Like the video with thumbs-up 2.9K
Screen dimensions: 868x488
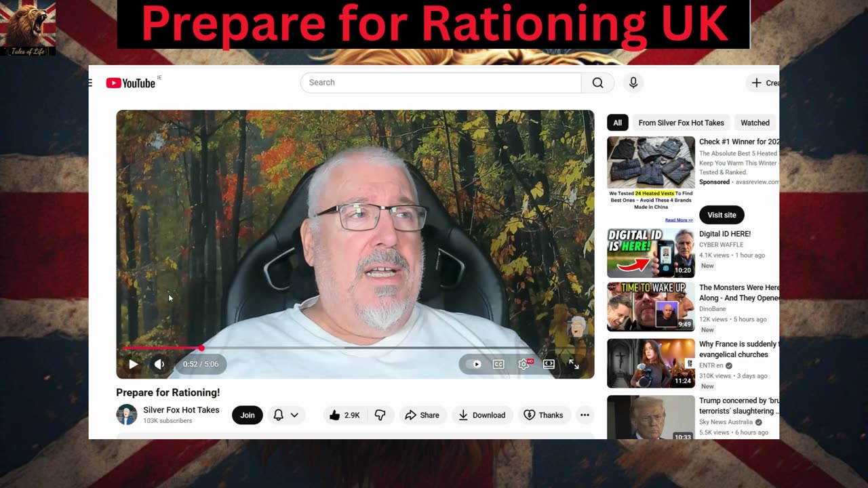pos(344,415)
